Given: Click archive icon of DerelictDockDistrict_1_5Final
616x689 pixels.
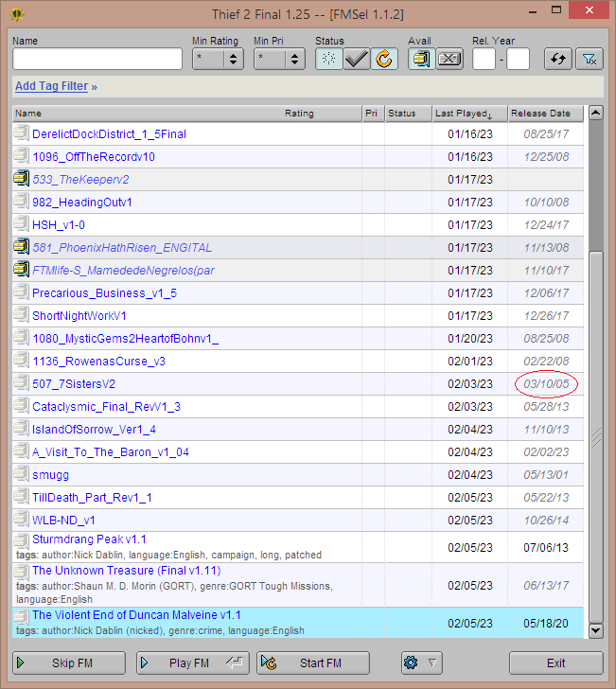Looking at the screenshot, I should point(21,133).
